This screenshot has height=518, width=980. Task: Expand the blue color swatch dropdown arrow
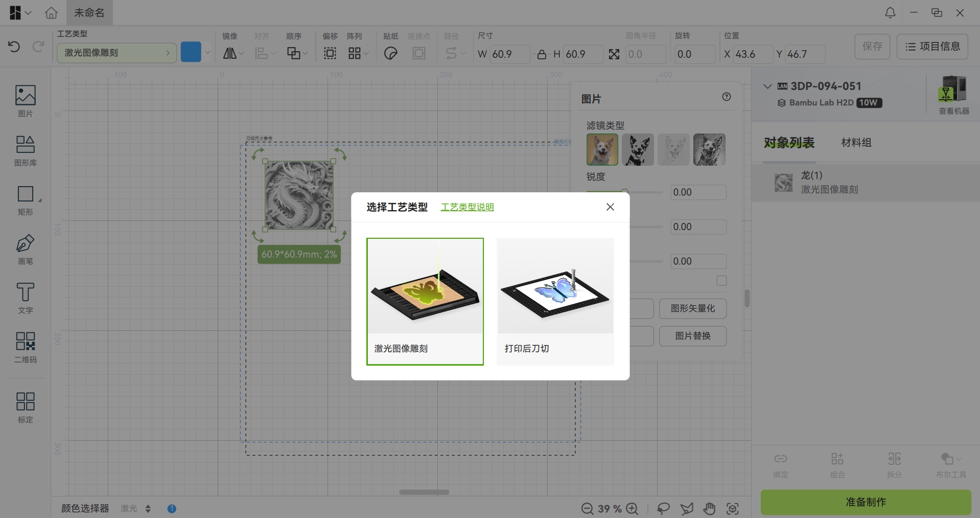207,53
